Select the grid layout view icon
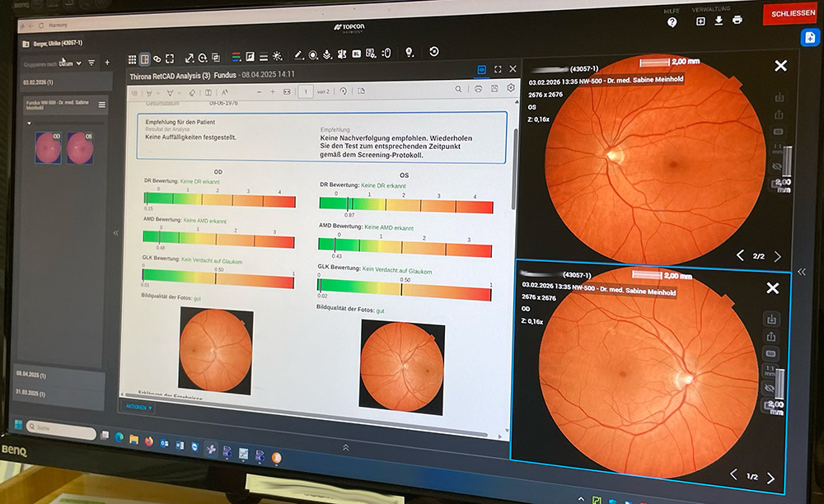The image size is (824, 504). click(x=132, y=59)
